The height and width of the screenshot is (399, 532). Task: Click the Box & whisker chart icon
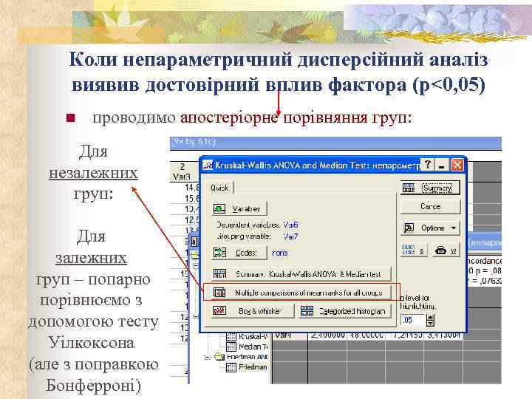219,311
